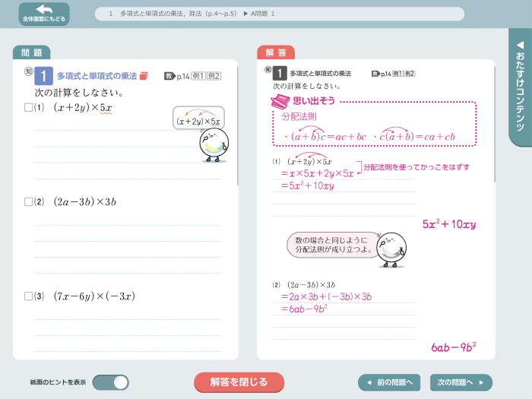Click the right triangle on 次の問題へ
The height and width of the screenshot is (399, 532).
point(481,383)
